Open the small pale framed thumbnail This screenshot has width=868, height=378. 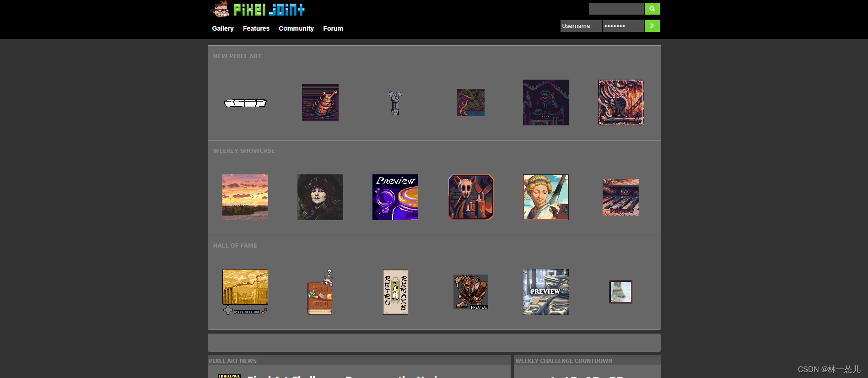tap(621, 292)
